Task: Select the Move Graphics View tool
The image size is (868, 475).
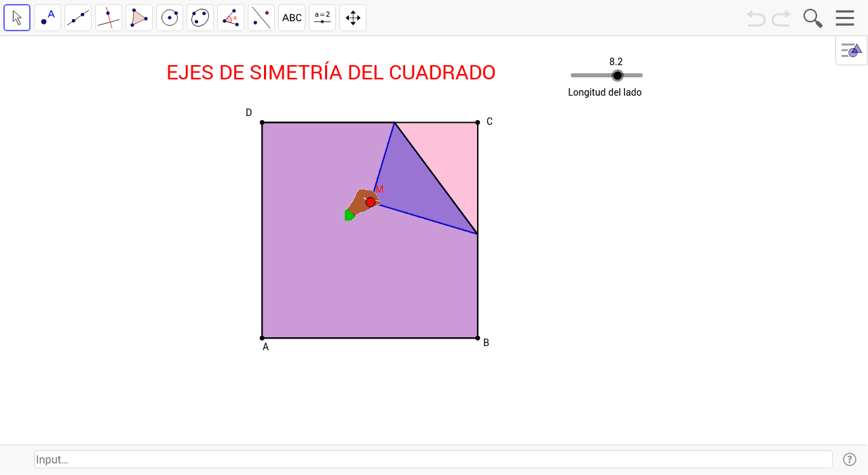Action: (x=353, y=18)
